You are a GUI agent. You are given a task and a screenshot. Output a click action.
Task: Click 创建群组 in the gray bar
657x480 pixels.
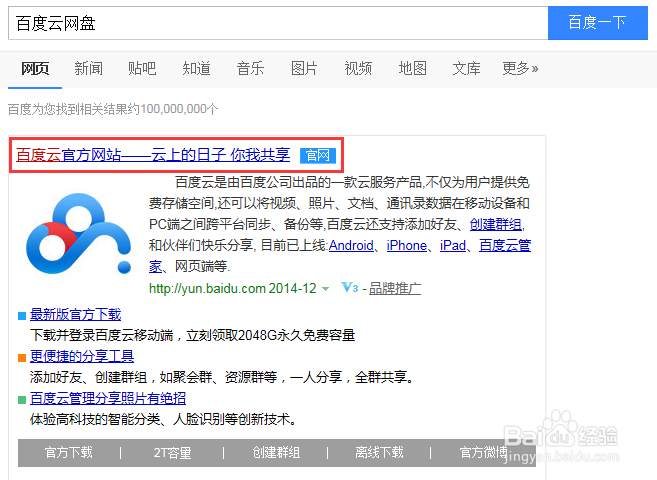(x=276, y=453)
